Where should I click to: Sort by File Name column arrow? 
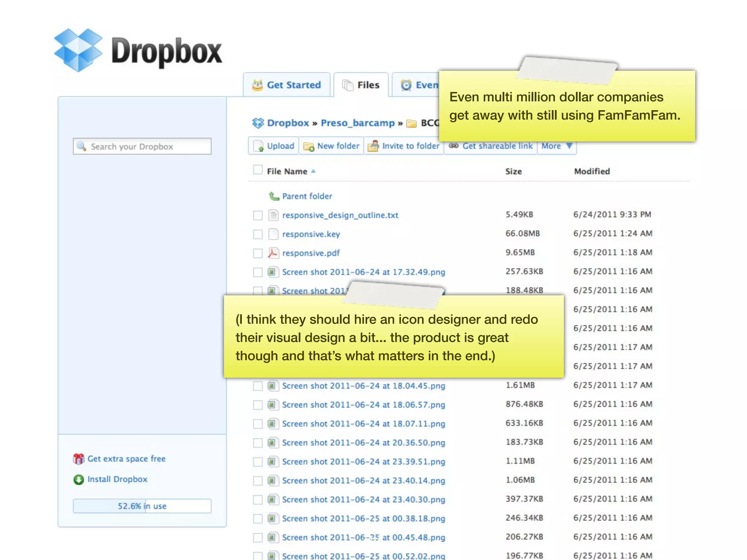point(313,171)
